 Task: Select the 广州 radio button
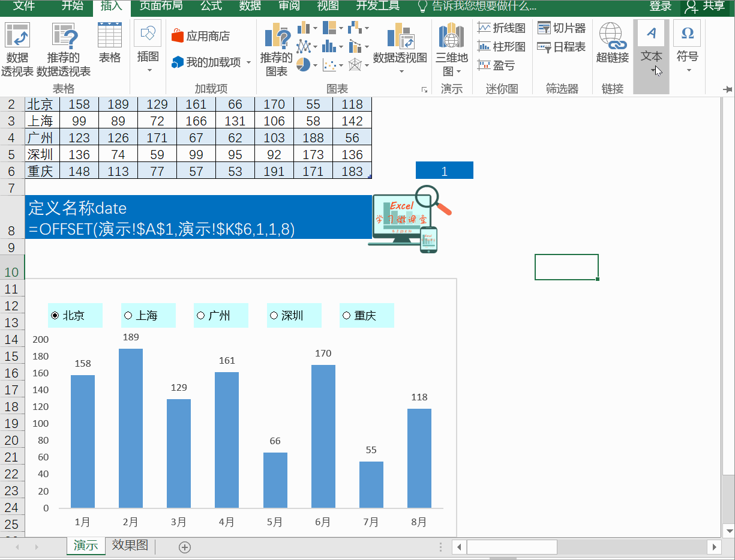point(201,316)
